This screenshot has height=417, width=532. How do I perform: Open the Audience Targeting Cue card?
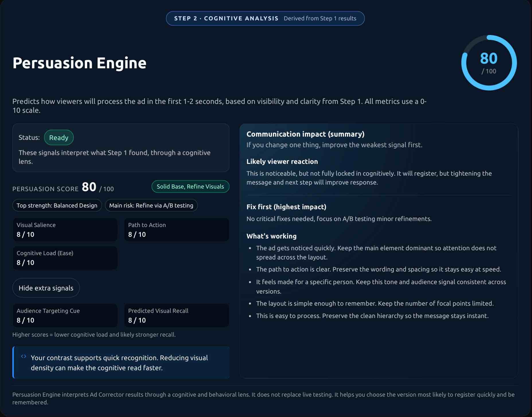click(x=65, y=315)
